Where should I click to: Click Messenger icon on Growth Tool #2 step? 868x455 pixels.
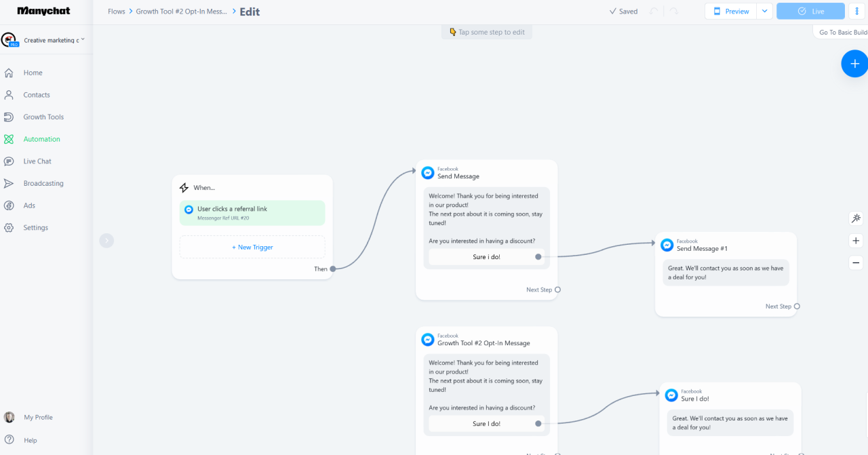428,340
